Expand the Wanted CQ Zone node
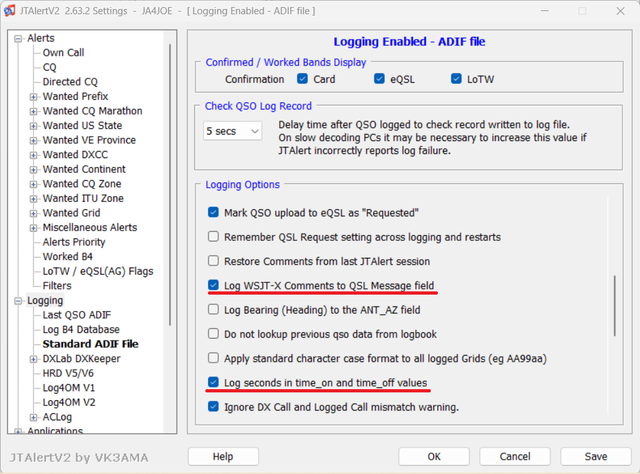 click(x=33, y=185)
